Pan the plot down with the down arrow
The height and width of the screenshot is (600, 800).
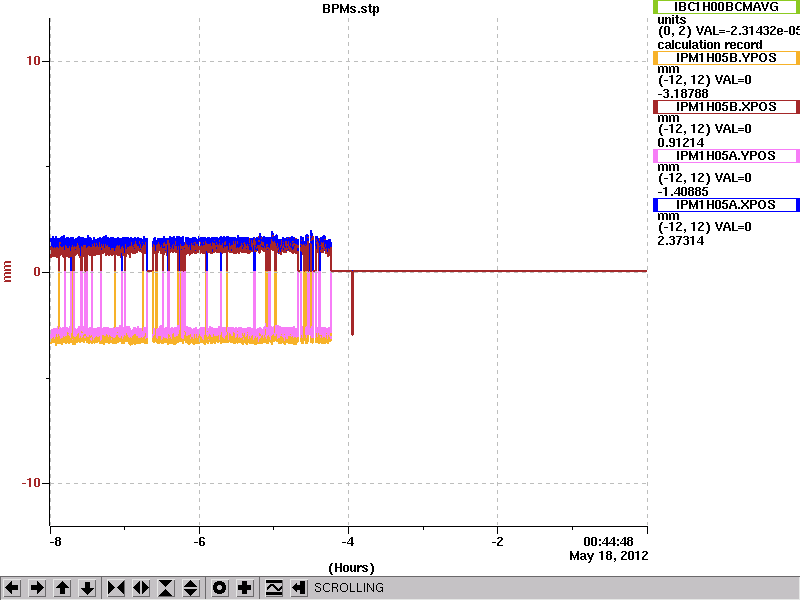coord(87,588)
